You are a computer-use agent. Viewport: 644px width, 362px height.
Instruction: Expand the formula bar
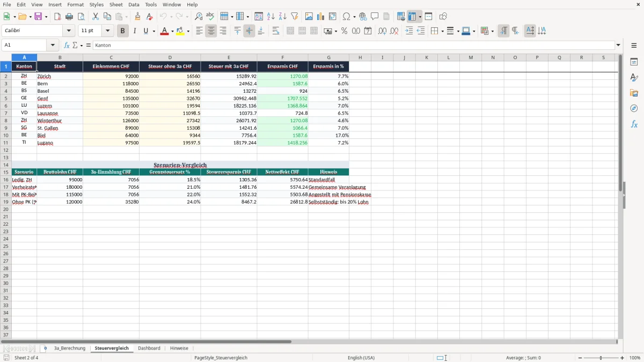point(618,46)
